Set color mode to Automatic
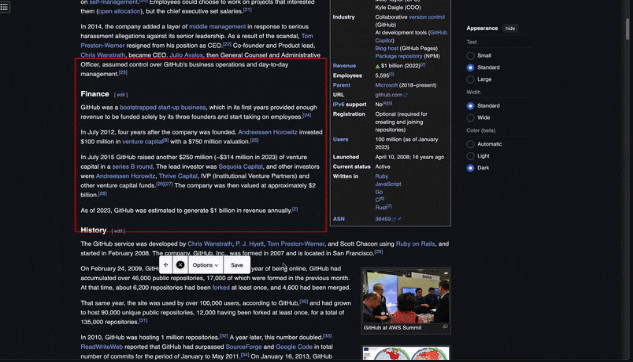633x362 pixels. tap(470, 144)
